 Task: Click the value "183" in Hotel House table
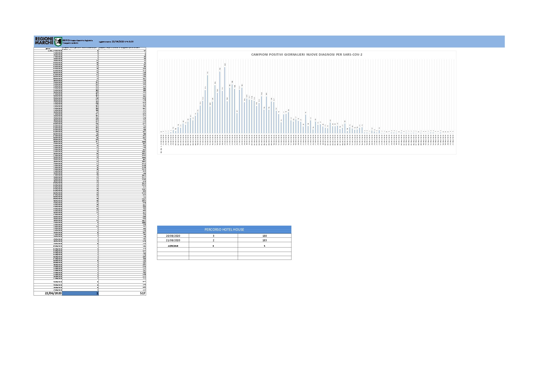tap(264, 240)
